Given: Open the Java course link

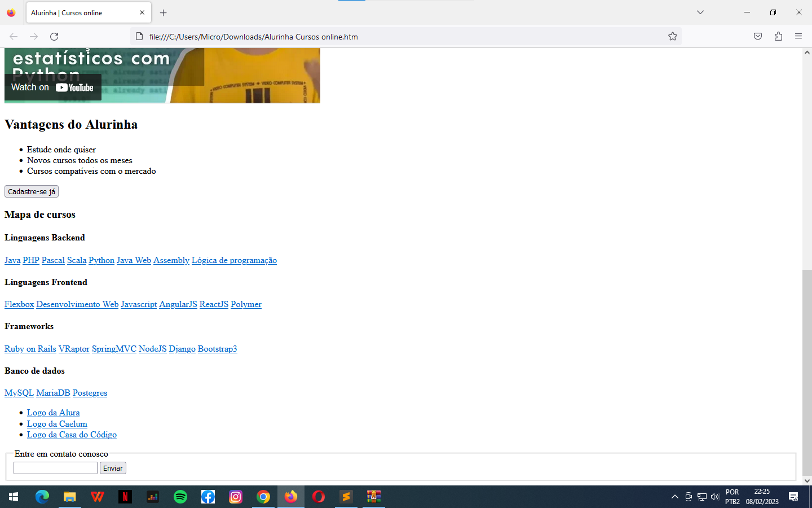Looking at the screenshot, I should pos(12,260).
